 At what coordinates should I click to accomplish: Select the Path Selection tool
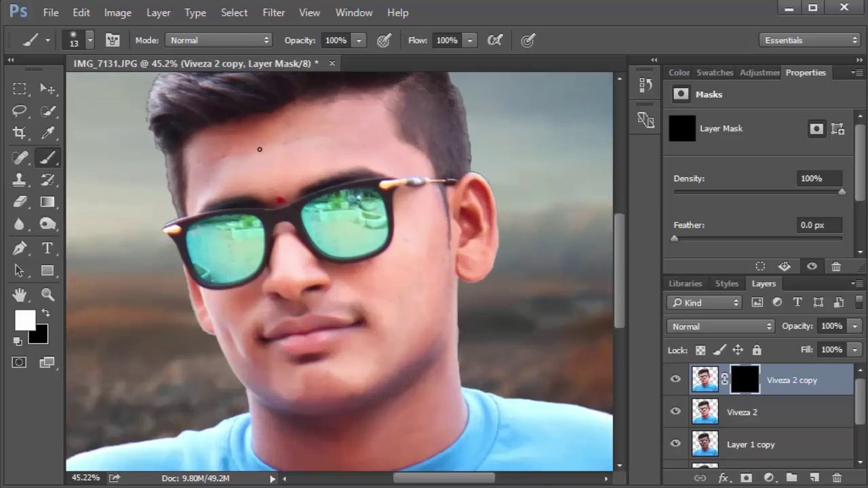click(20, 270)
